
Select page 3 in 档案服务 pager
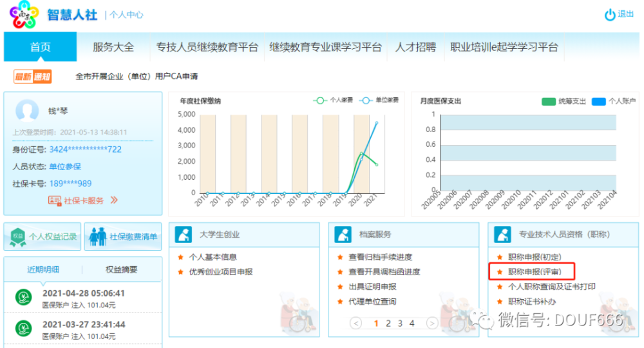click(x=400, y=324)
